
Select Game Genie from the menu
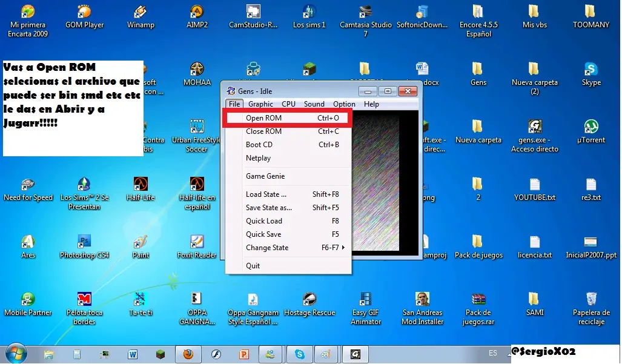tap(288, 176)
